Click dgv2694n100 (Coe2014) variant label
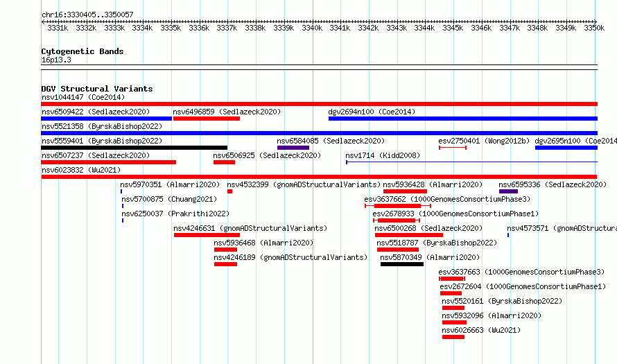Image resolution: width=617 pixels, height=364 pixels. 372,112
